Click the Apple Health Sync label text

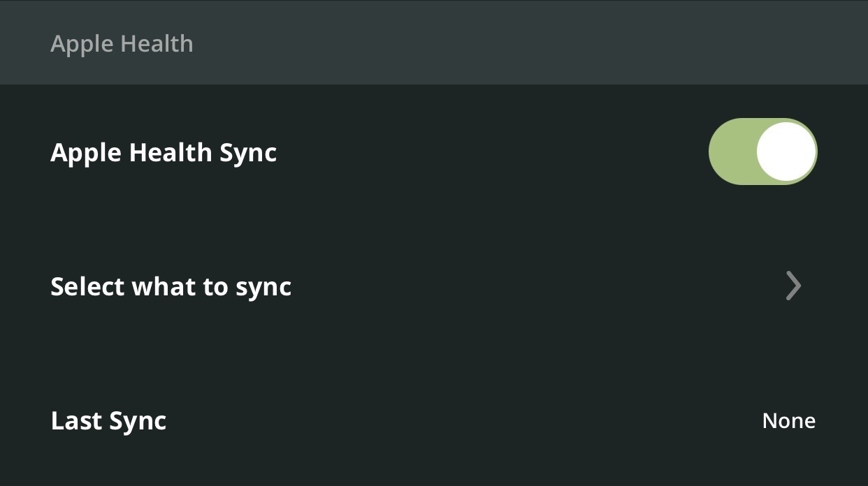pos(164,153)
